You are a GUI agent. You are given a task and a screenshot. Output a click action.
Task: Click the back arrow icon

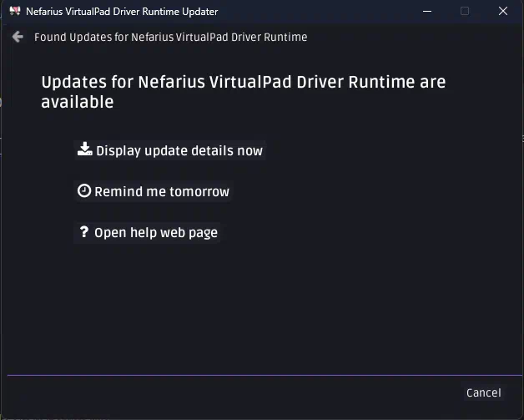pos(18,38)
